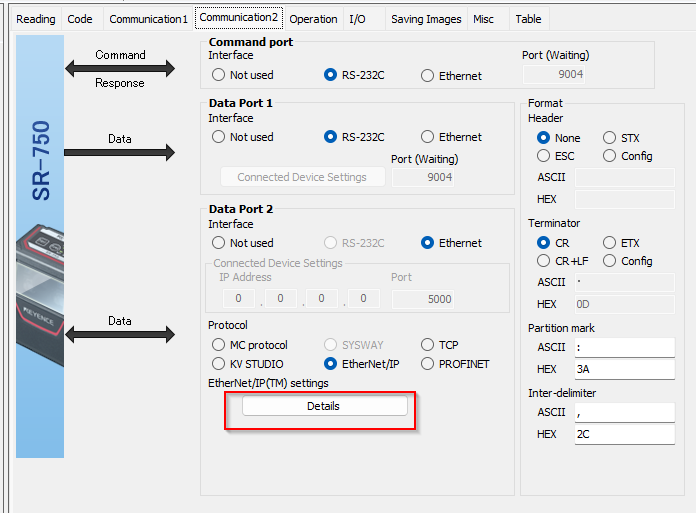Open the EtherNet/IP Details button
Image resolution: width=696 pixels, height=513 pixels.
coord(324,406)
